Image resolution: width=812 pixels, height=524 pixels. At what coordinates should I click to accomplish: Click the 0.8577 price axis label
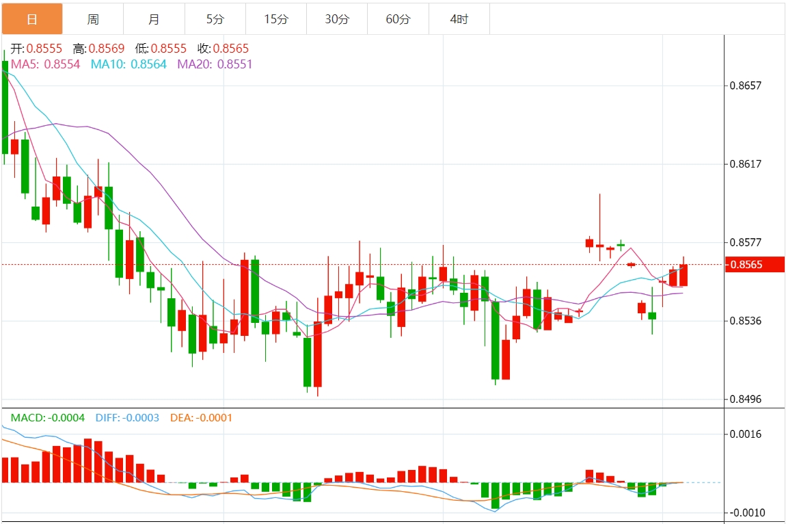[745, 242]
